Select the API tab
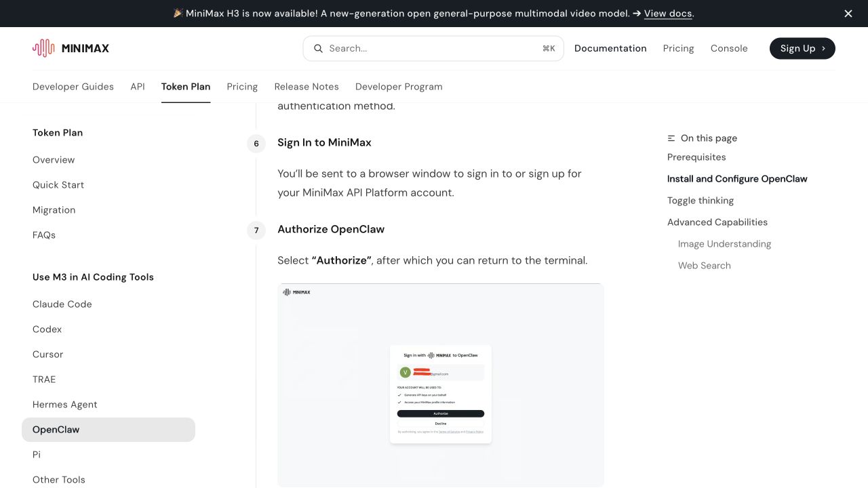 click(138, 87)
